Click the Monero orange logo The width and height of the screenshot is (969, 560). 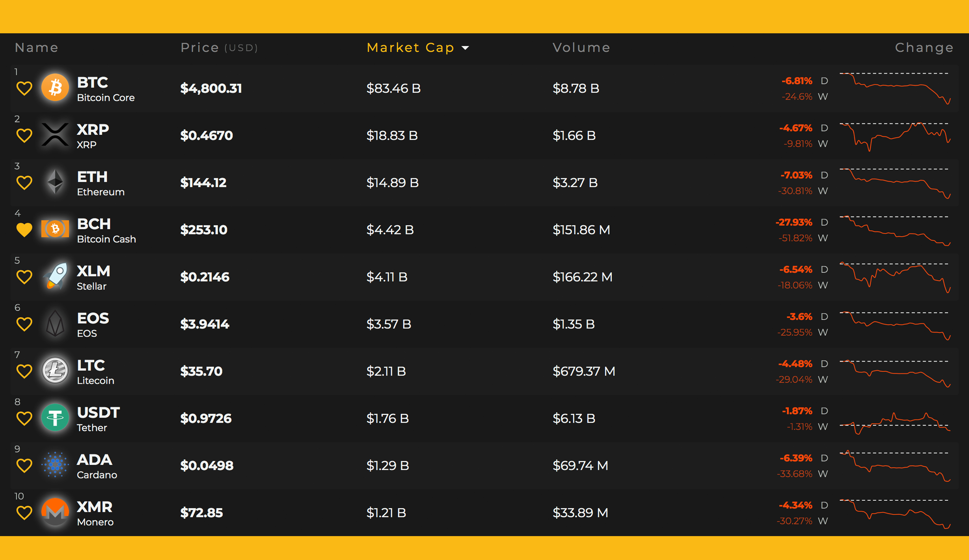click(x=55, y=512)
